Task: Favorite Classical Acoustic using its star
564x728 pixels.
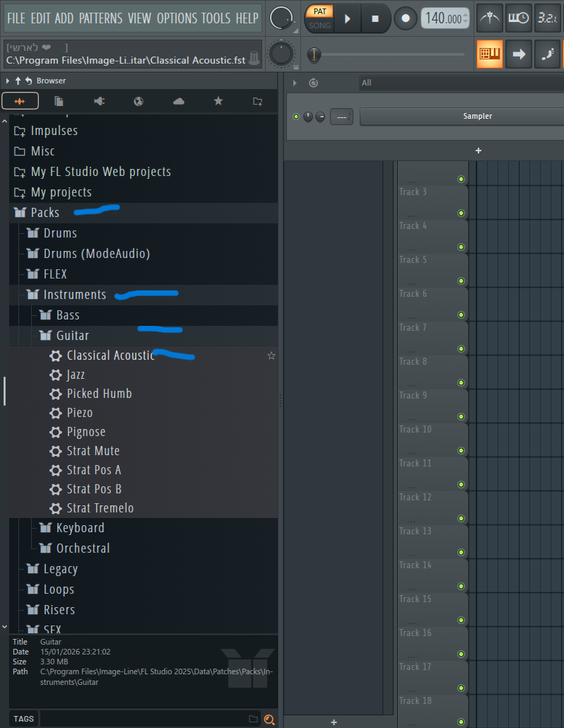Action: click(x=271, y=356)
